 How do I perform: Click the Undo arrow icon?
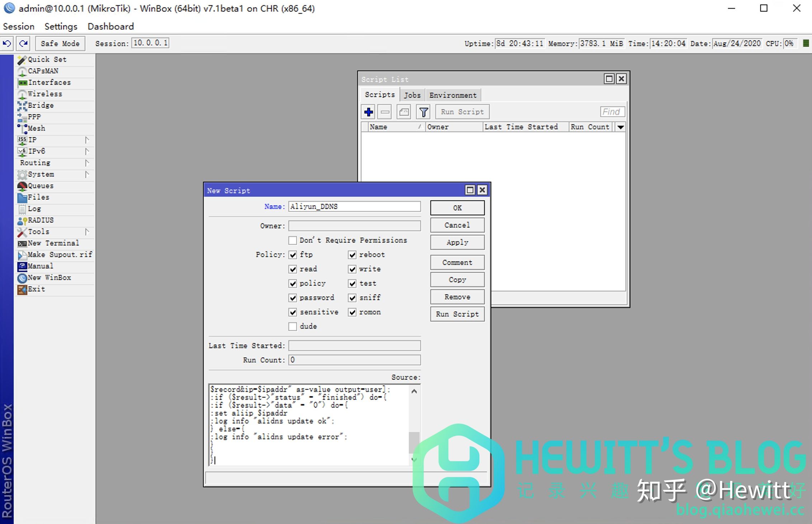7,43
